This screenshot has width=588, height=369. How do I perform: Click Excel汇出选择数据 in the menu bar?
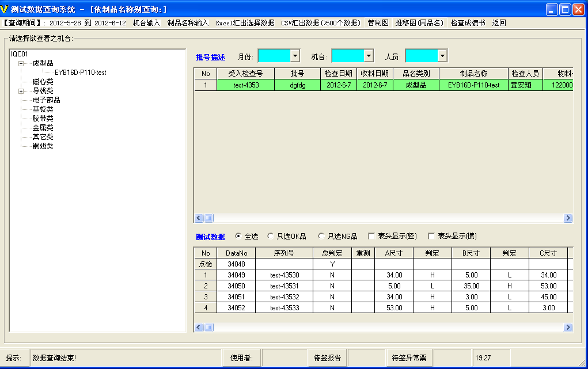tap(245, 23)
